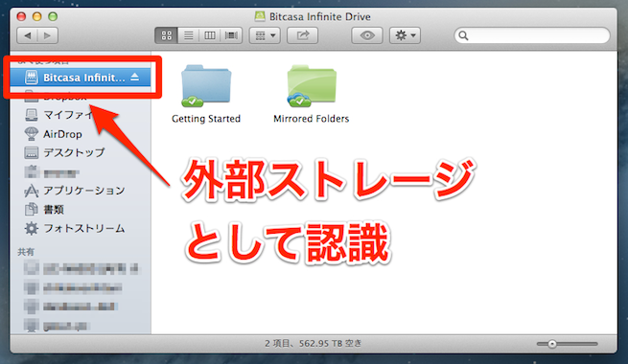This screenshot has width=628, height=364.
Task: Click the Share toolbar button
Action: (x=303, y=35)
